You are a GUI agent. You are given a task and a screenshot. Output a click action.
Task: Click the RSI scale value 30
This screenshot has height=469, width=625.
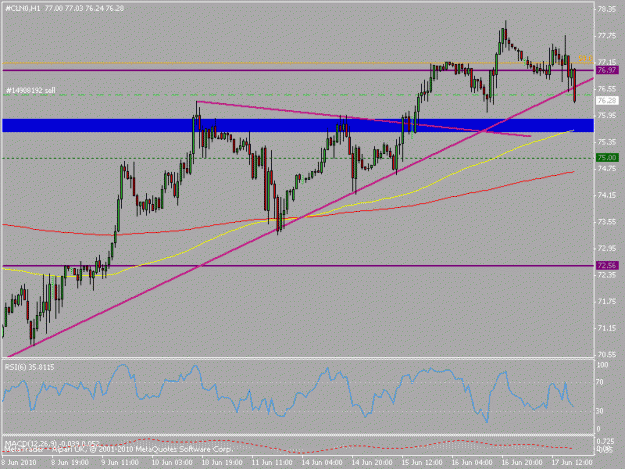[600, 411]
